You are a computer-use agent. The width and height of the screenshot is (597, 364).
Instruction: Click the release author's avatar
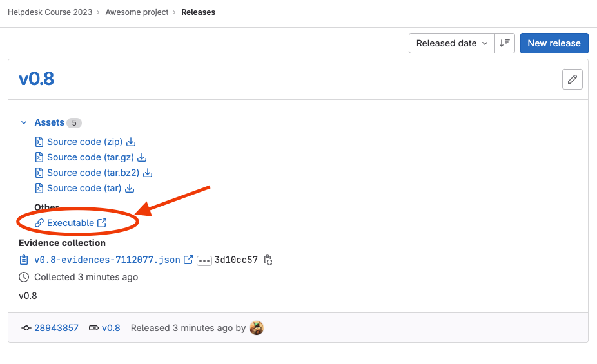(257, 328)
